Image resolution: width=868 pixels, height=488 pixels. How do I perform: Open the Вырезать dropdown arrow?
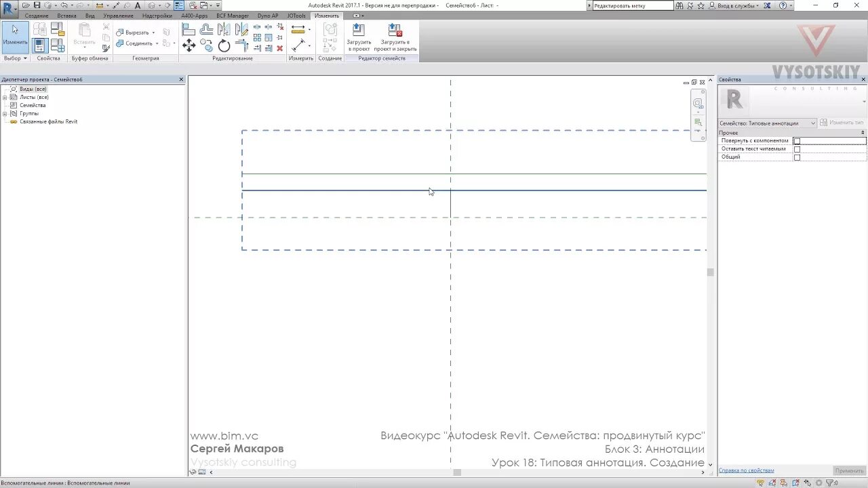tap(153, 33)
